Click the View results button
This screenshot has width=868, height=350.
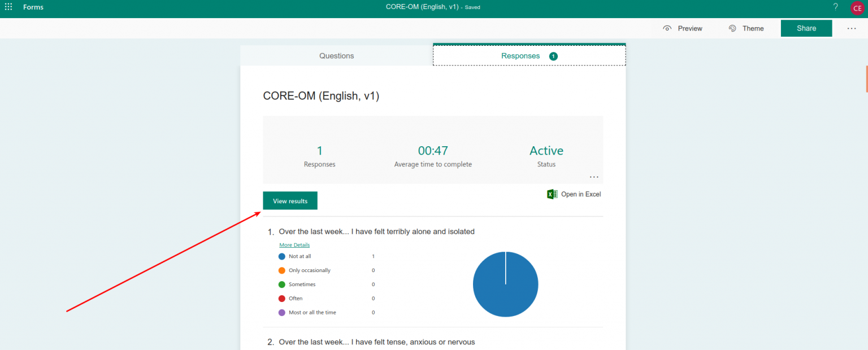click(290, 200)
